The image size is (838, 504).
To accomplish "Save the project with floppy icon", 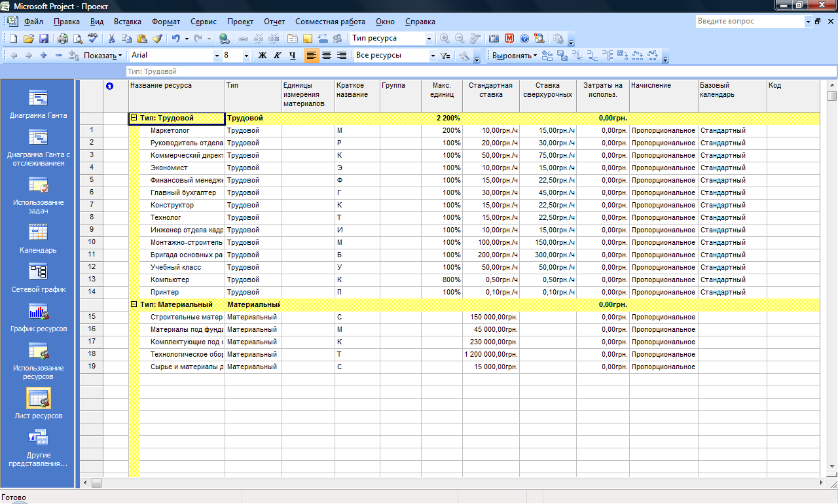I will click(44, 39).
